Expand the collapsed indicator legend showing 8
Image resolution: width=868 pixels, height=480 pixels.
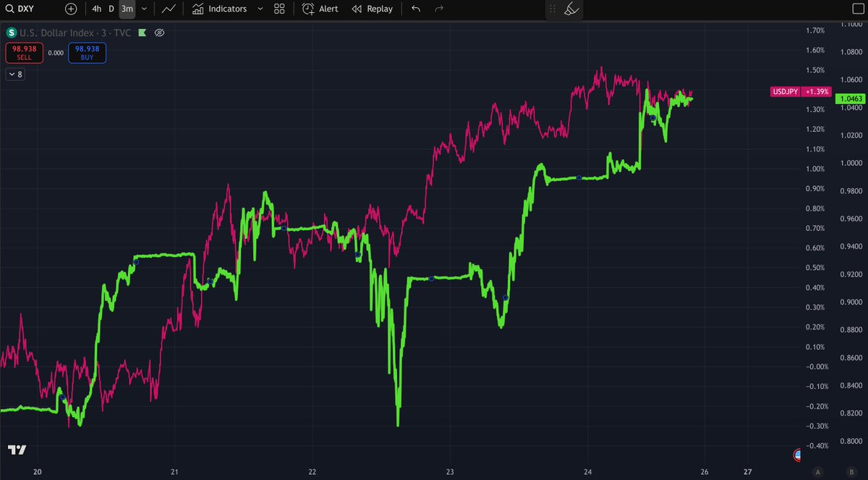pyautogui.click(x=15, y=74)
